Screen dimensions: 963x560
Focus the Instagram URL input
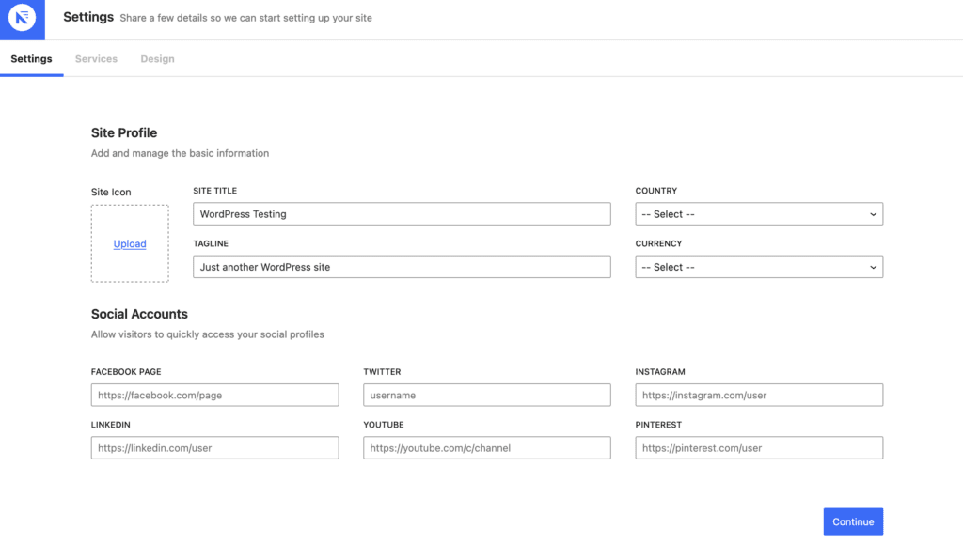tap(759, 396)
